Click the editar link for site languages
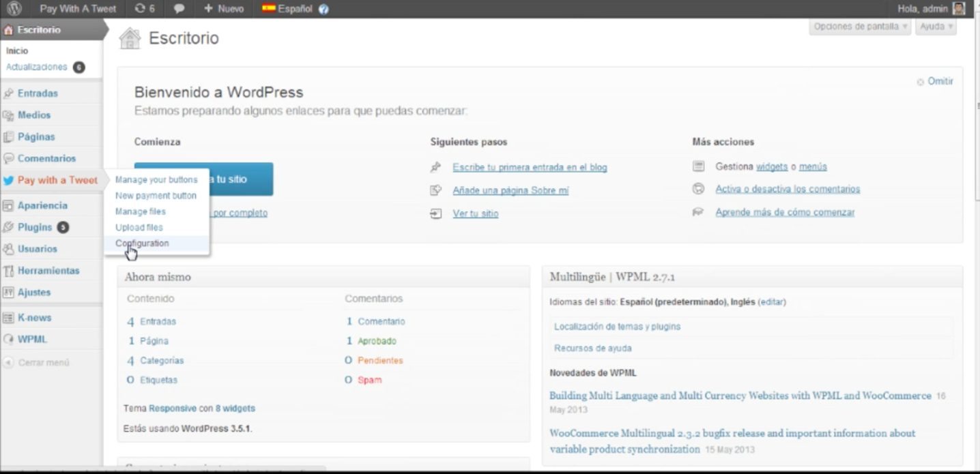Image resolution: width=980 pixels, height=474 pixels. 773,301
